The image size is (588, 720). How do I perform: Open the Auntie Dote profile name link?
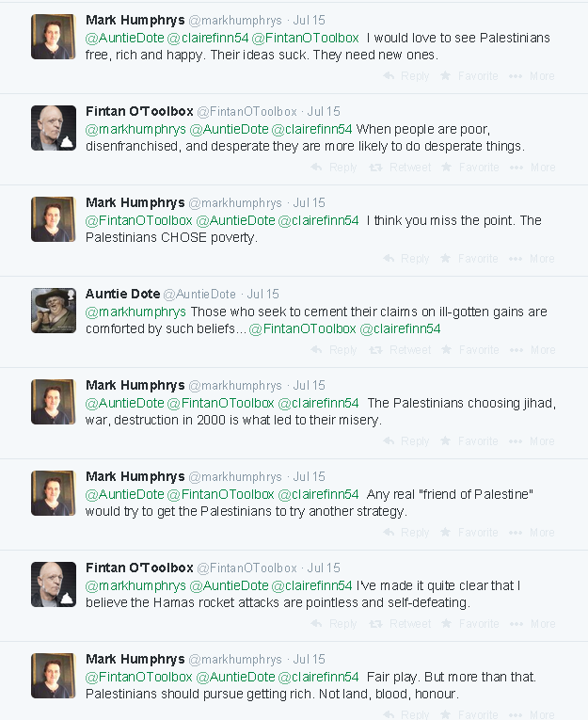click(x=122, y=294)
